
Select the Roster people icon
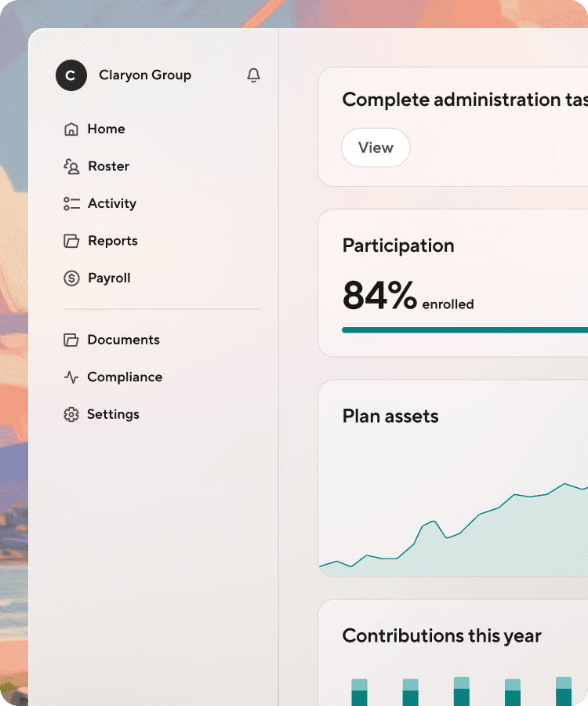coord(71,166)
